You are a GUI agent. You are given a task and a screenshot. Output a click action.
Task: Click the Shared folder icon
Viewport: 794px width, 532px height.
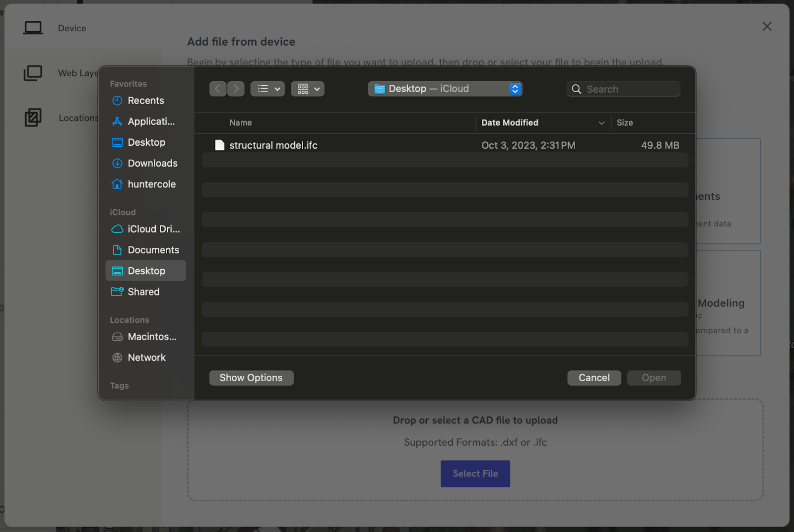click(x=117, y=292)
